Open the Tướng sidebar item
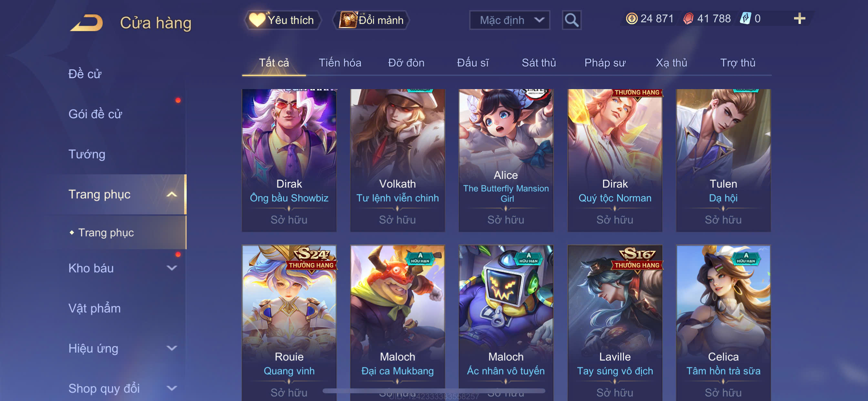The image size is (868, 401). pos(87,154)
